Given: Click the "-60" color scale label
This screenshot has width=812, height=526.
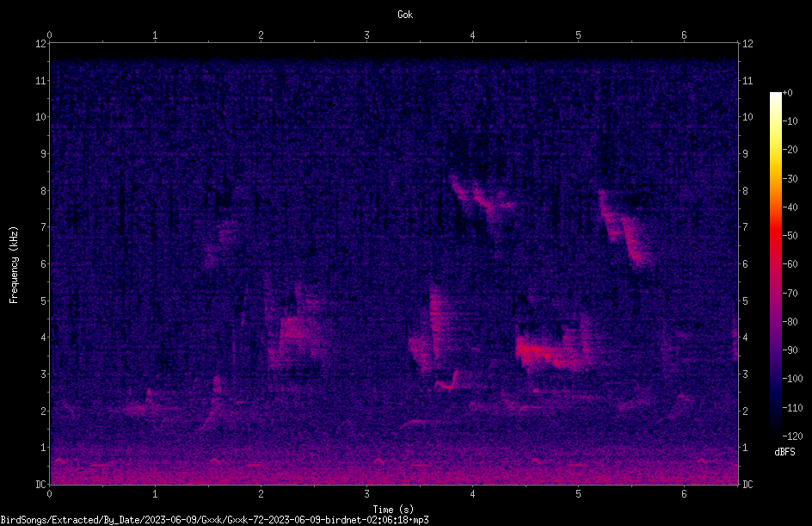Looking at the screenshot, I should coord(790,264).
